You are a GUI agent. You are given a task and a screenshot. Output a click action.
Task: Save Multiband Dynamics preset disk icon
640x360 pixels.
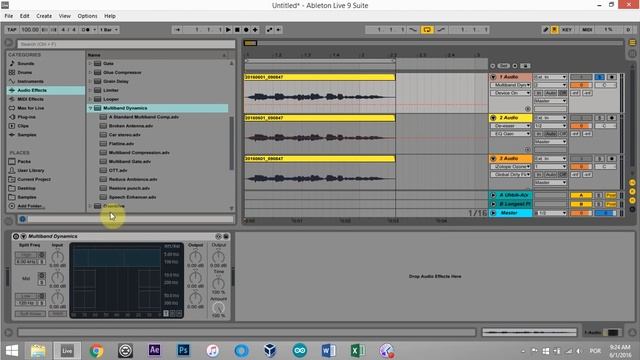click(226, 236)
